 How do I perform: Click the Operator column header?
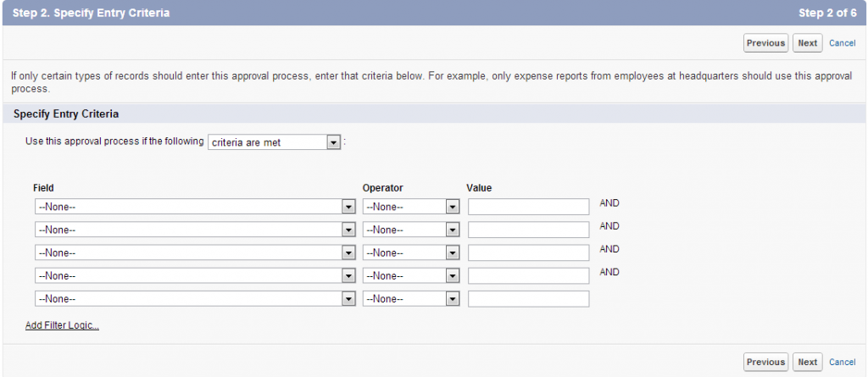coord(382,188)
